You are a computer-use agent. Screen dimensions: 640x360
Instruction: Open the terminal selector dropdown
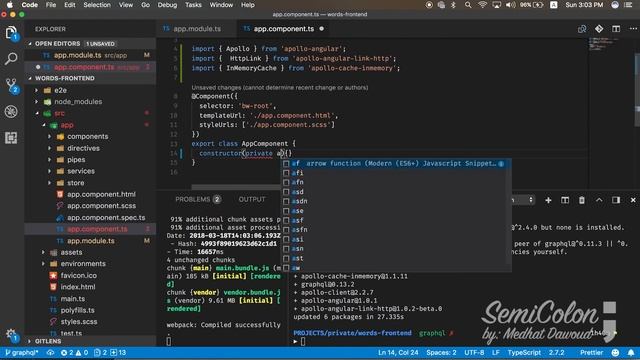pos(524,200)
